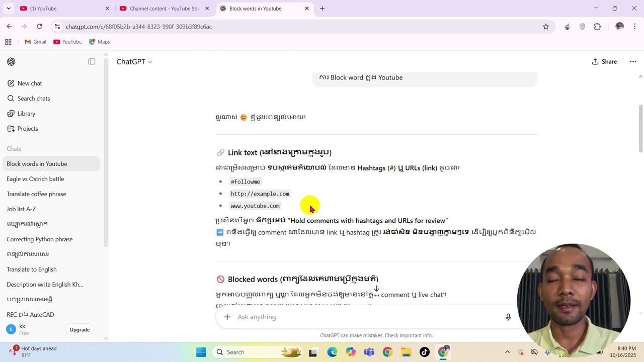Open the Windows Start menu
The width and height of the screenshot is (644, 362).
point(201,352)
